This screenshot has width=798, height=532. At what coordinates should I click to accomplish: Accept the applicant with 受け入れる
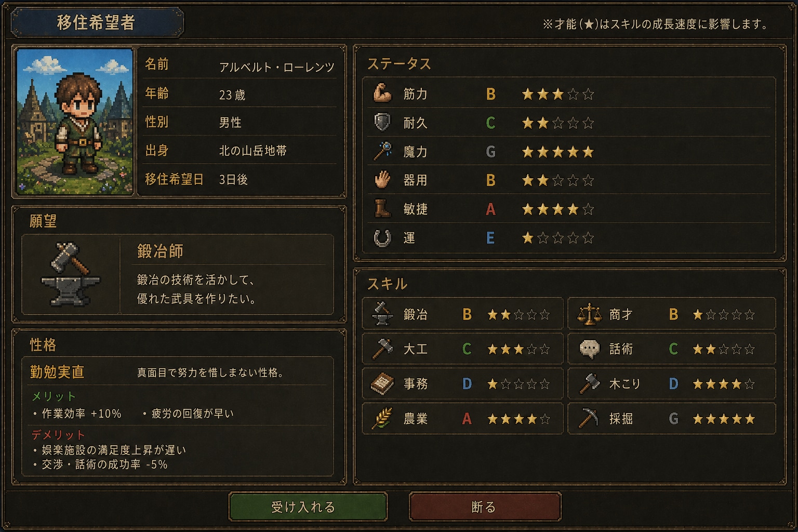(308, 507)
